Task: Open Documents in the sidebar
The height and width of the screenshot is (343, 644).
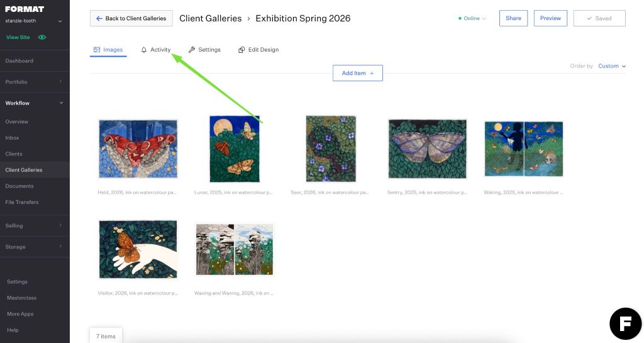Action: [19, 186]
